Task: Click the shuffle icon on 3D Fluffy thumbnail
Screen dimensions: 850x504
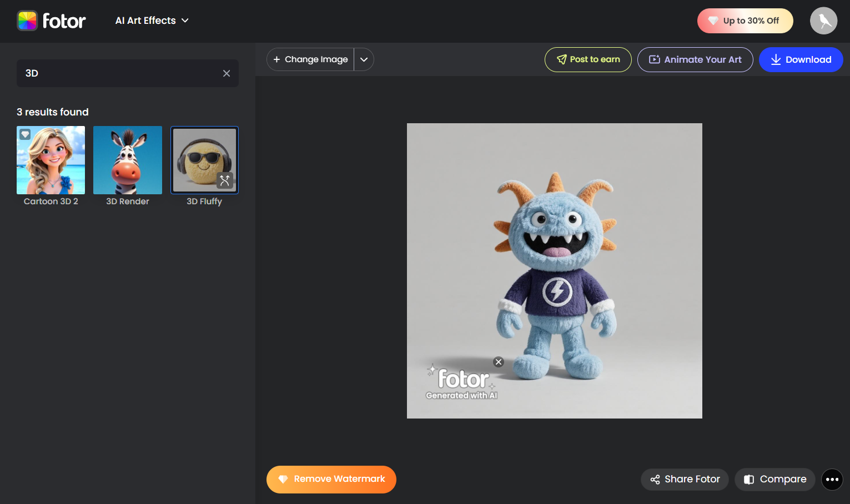Action: point(225,180)
